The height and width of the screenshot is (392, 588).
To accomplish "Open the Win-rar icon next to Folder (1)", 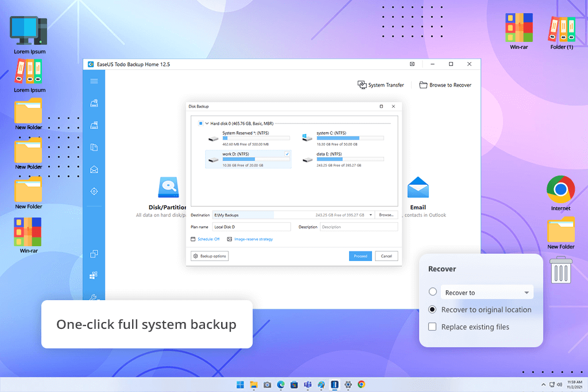I will 519,32.
